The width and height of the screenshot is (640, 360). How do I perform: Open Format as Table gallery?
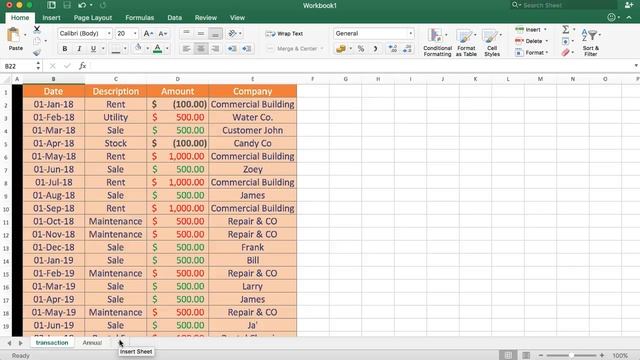coord(466,42)
